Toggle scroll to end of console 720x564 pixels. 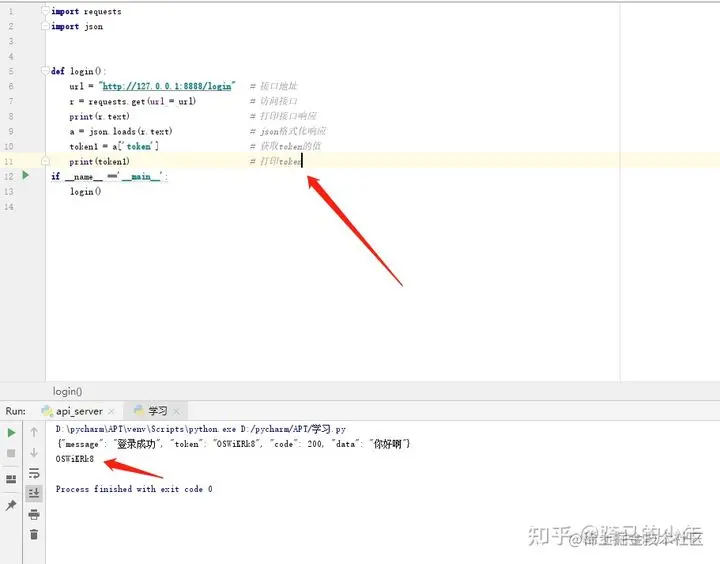click(34, 494)
